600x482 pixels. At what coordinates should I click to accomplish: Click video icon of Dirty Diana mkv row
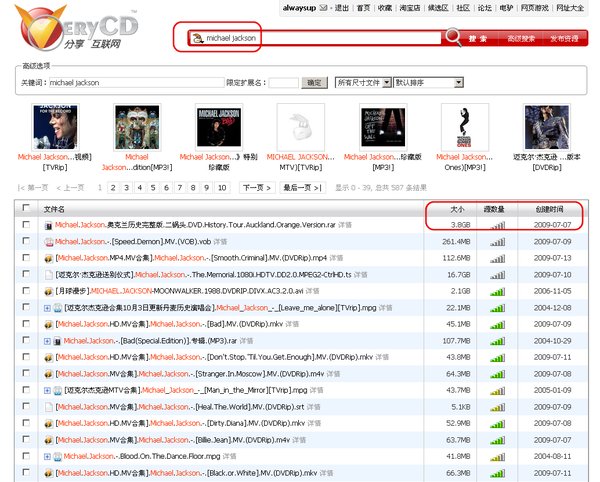coord(49,424)
